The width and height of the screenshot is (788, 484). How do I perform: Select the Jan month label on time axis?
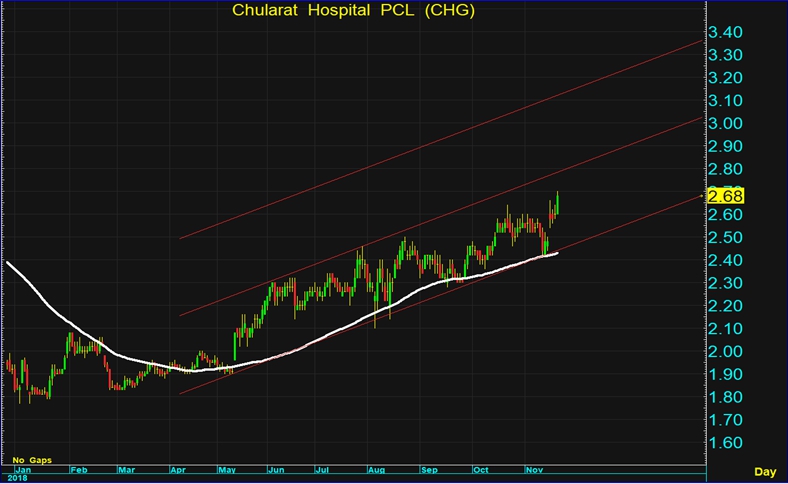coord(23,470)
